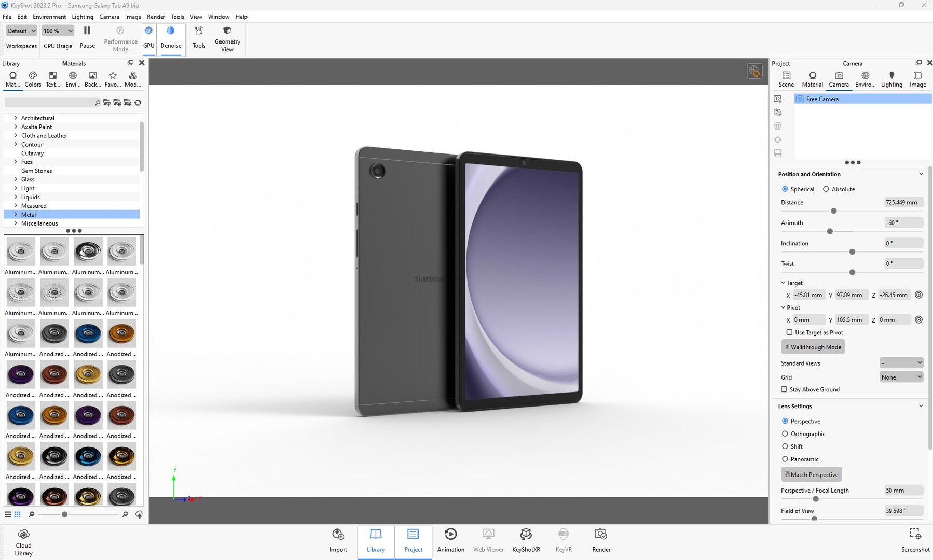Click the add camera icon
The image size is (933, 560).
pos(777,99)
